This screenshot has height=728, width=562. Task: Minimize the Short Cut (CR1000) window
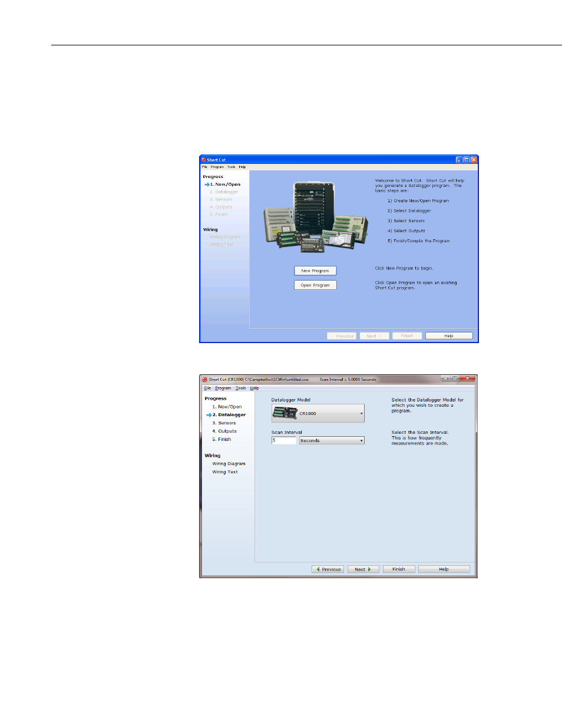(x=445, y=378)
